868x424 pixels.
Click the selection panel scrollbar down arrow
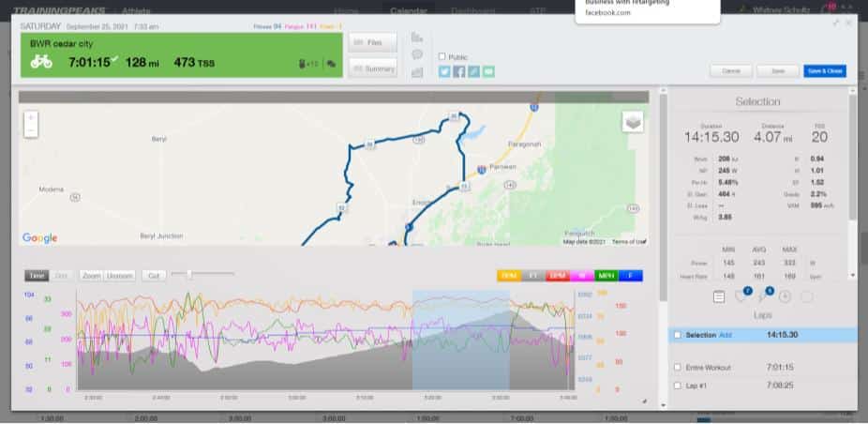point(852,276)
